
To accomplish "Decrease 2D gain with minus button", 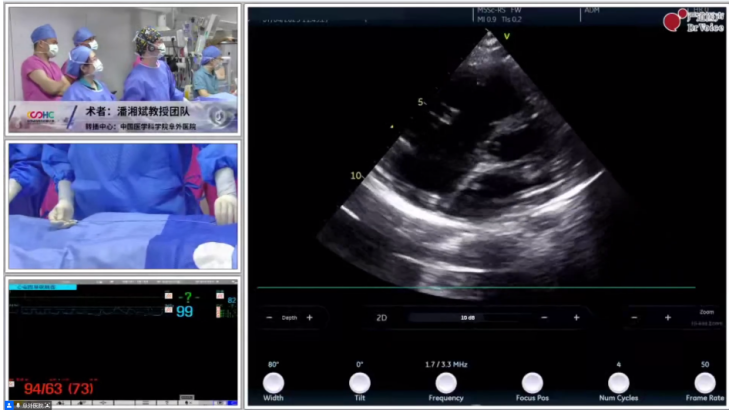I will coord(544,318).
